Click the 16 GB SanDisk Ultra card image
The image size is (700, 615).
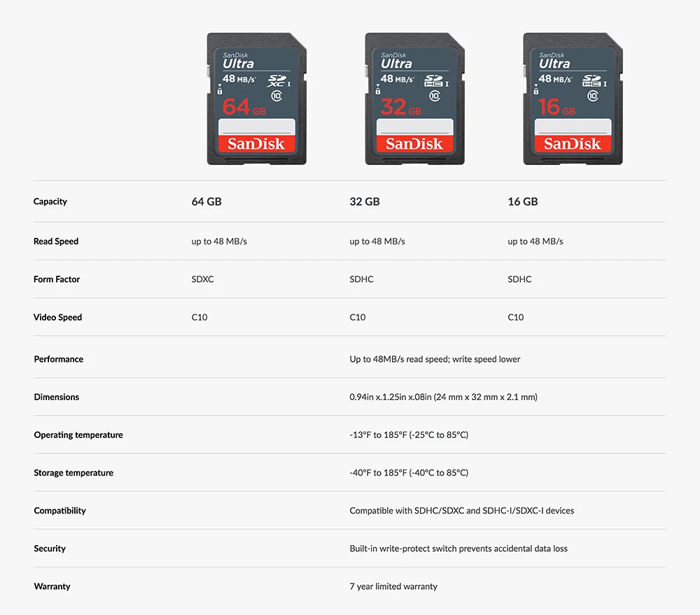tap(573, 99)
